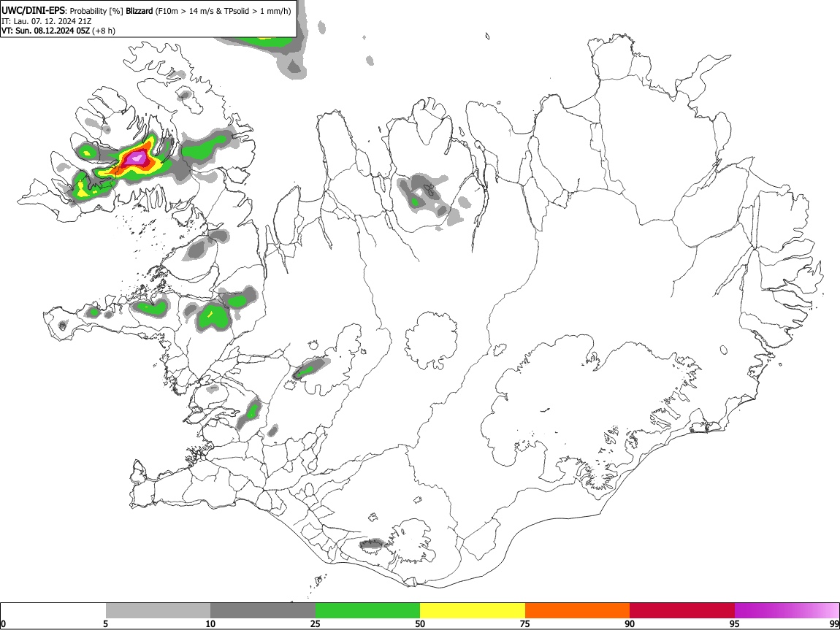Click the 'UWC/DINI-EPS' title text

[x=33, y=11]
